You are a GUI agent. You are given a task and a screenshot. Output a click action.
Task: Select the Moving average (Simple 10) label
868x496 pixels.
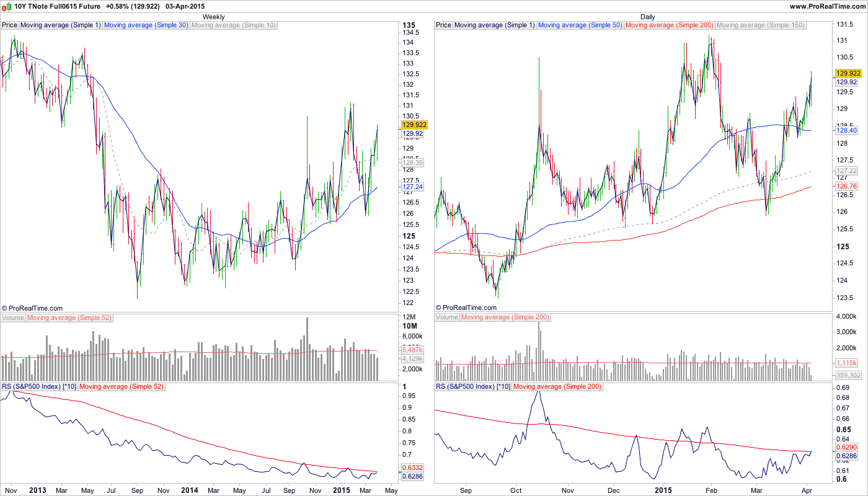pyautogui.click(x=234, y=25)
